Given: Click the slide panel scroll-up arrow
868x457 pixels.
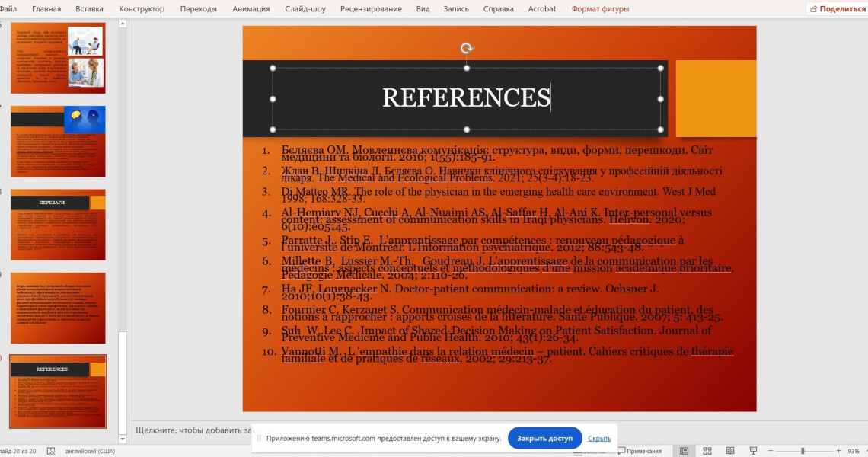Looking at the screenshot, I should pyautogui.click(x=123, y=24).
